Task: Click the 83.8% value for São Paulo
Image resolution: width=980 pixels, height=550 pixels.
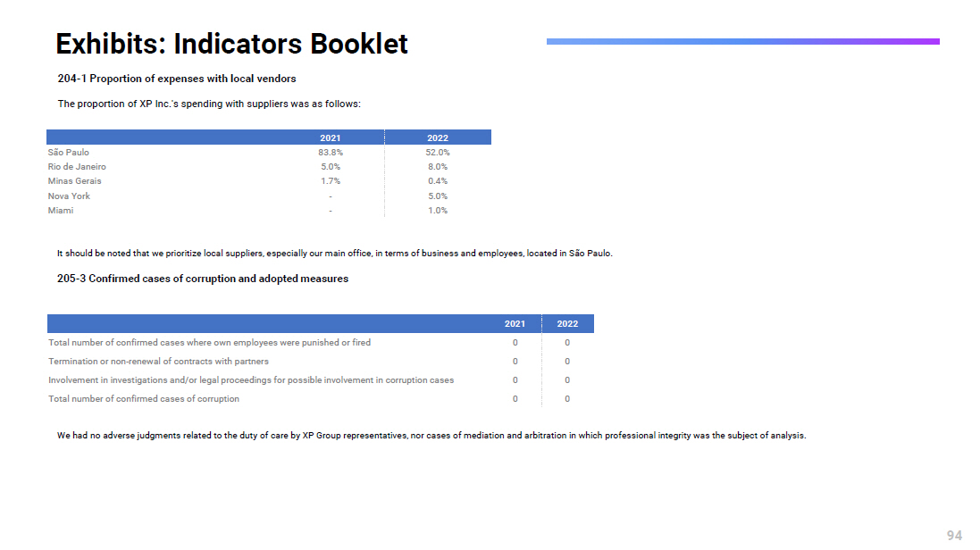Action: [x=331, y=153]
